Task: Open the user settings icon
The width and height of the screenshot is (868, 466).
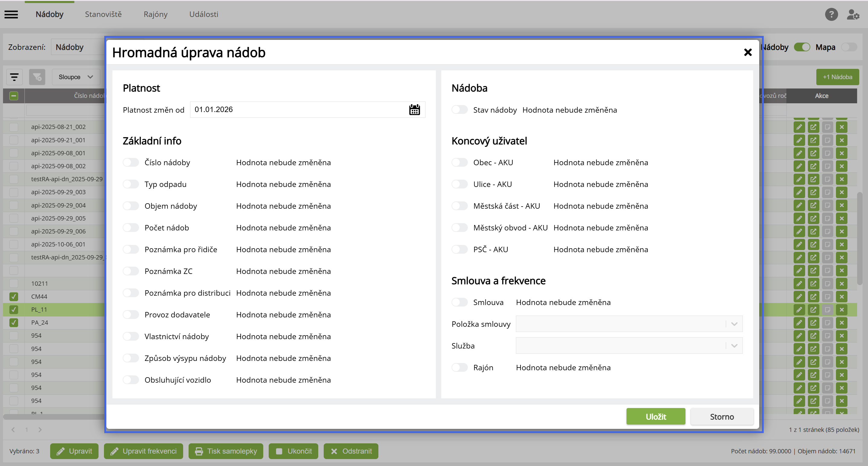Action: tap(853, 14)
